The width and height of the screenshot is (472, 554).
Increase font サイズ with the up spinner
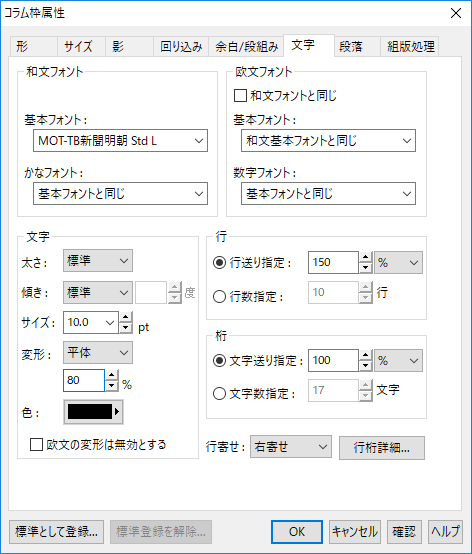pyautogui.click(x=126, y=317)
